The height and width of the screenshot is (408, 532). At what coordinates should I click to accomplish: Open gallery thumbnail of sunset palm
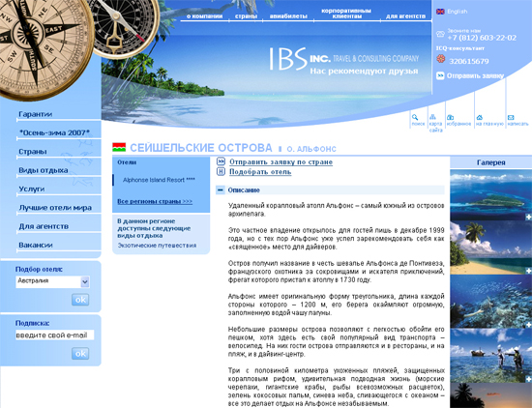tap(491, 395)
